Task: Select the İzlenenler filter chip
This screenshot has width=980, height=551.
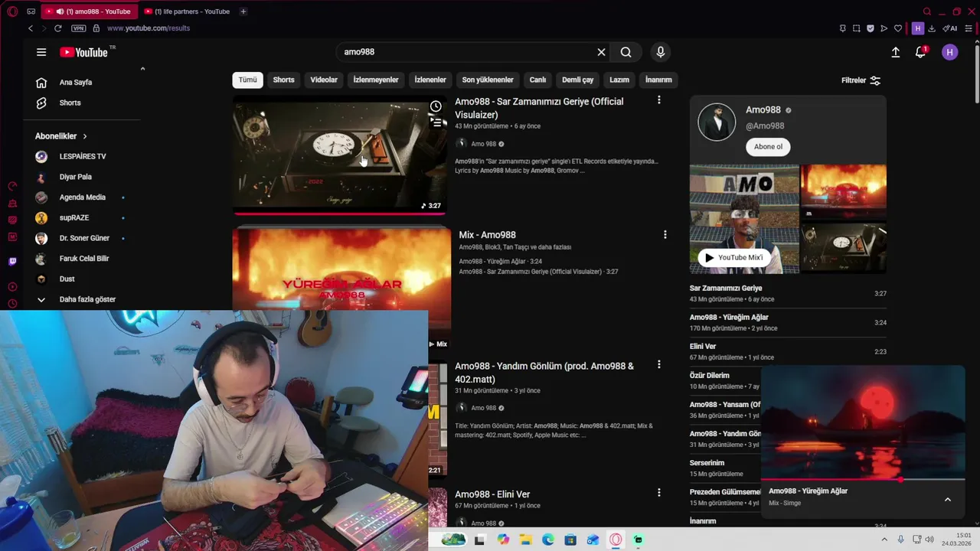Action: tap(430, 80)
